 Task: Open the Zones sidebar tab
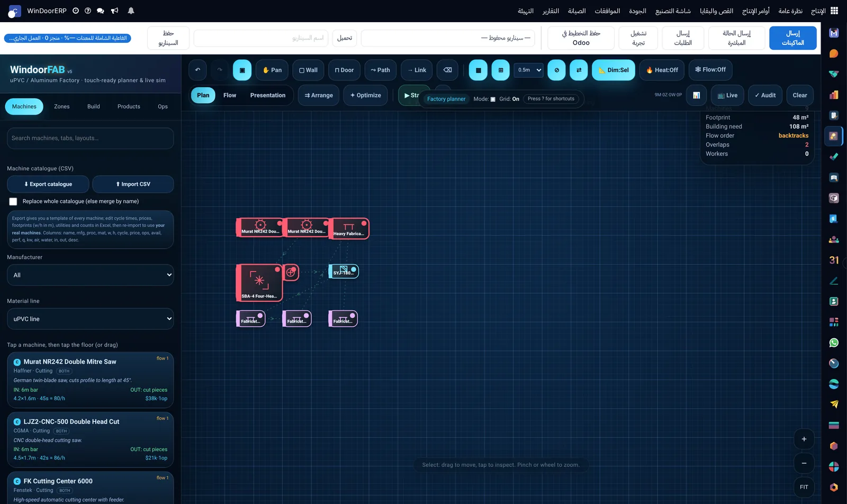(62, 106)
